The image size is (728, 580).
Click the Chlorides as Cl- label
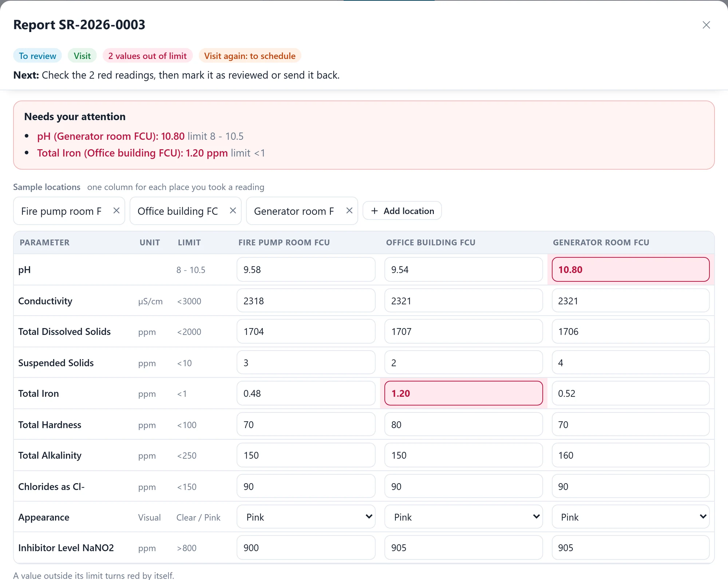pos(51,487)
